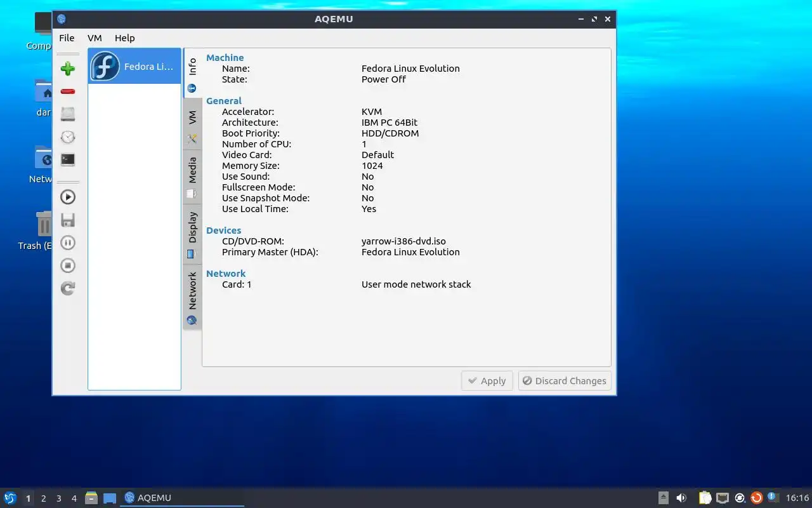Switch to workspace 3
This screenshot has height=508, width=812.
[x=58, y=498]
